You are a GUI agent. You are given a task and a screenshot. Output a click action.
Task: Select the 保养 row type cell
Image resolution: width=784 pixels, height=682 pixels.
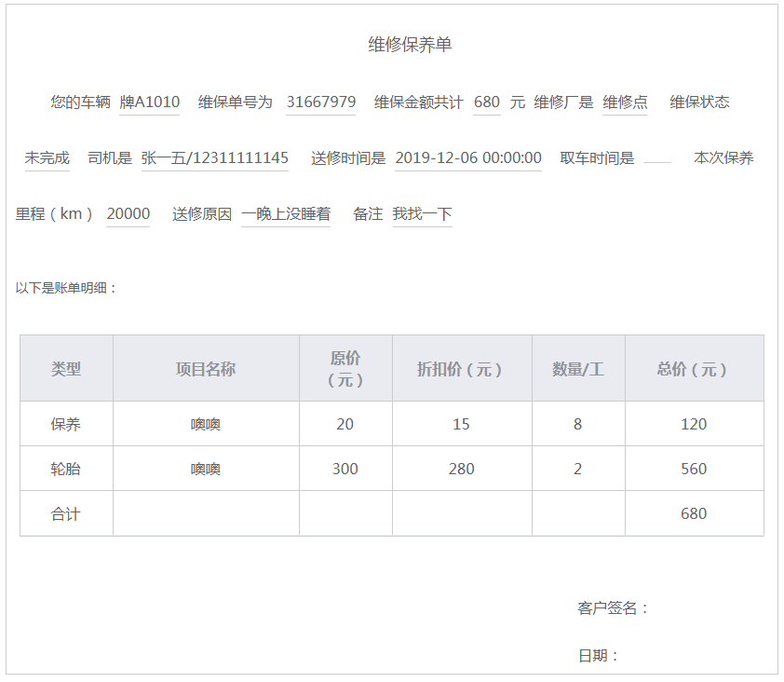click(66, 424)
